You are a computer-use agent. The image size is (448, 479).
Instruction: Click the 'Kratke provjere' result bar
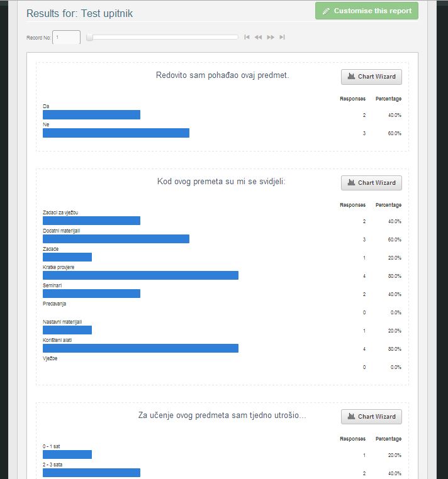(140, 275)
